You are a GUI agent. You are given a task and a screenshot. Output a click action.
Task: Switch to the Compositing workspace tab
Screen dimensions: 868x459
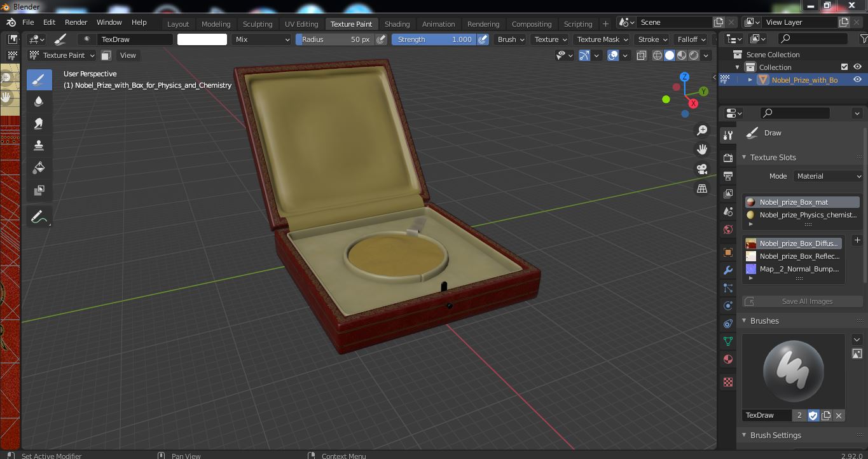click(532, 24)
